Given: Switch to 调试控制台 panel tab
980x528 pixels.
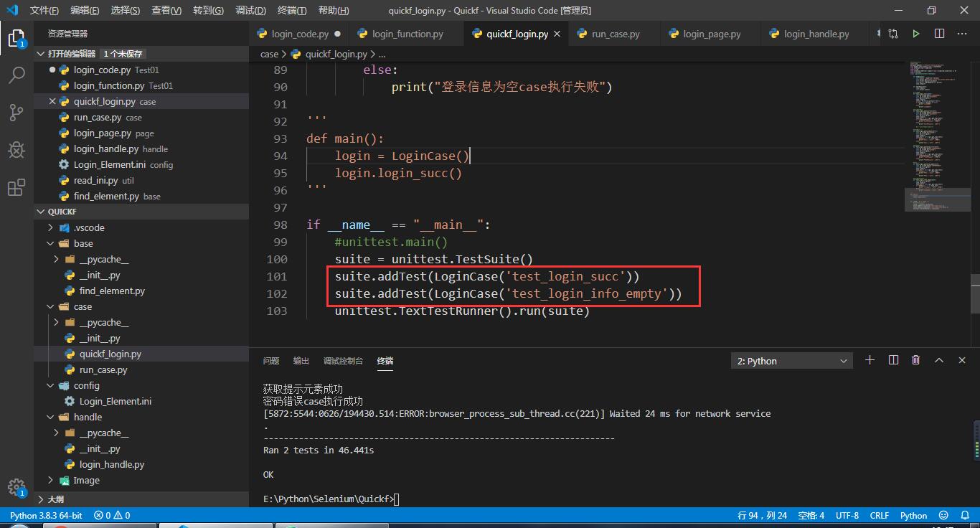Looking at the screenshot, I should pyautogui.click(x=343, y=361).
